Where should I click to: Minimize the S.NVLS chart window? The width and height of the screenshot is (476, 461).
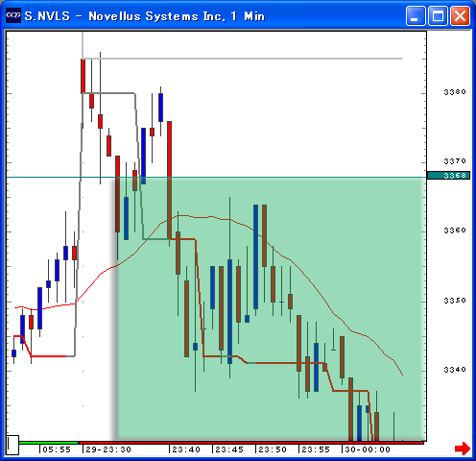tap(416, 15)
